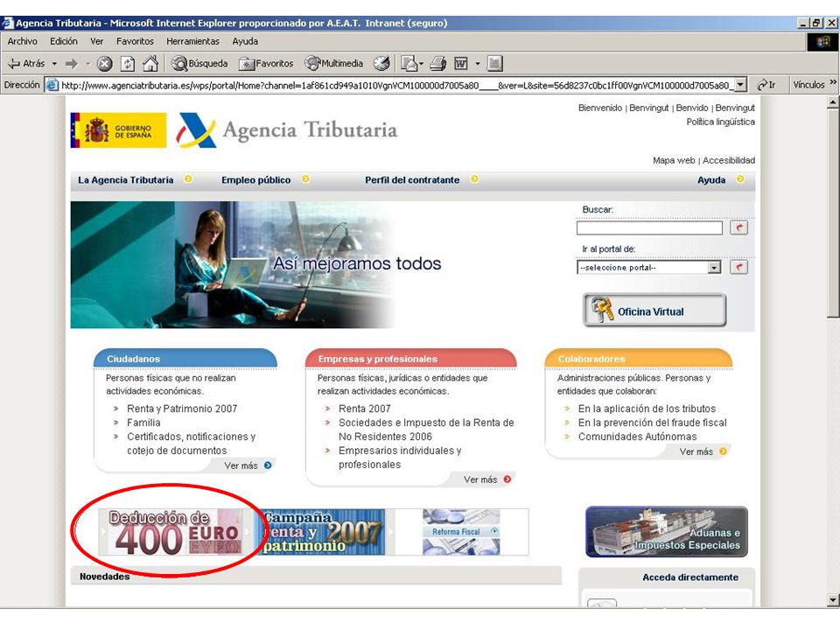Screen dimensions: 840x630
Task: Expand the seleccione portal dropdown
Action: tap(714, 268)
